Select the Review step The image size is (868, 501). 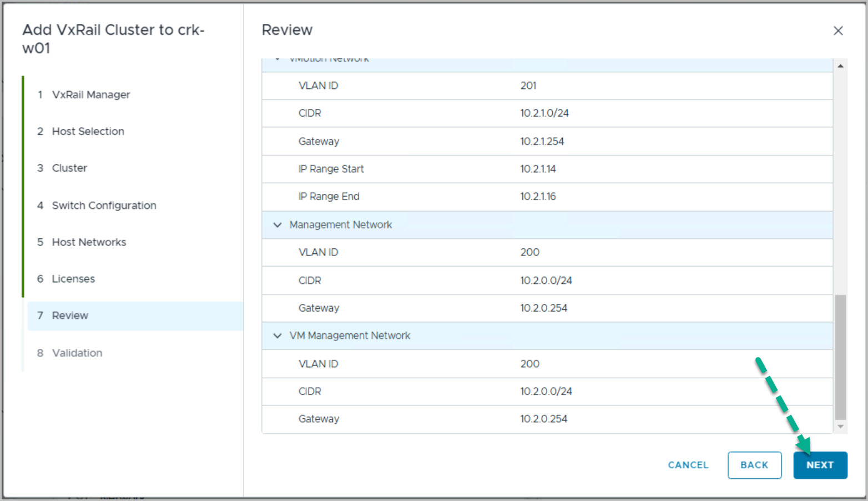point(70,315)
